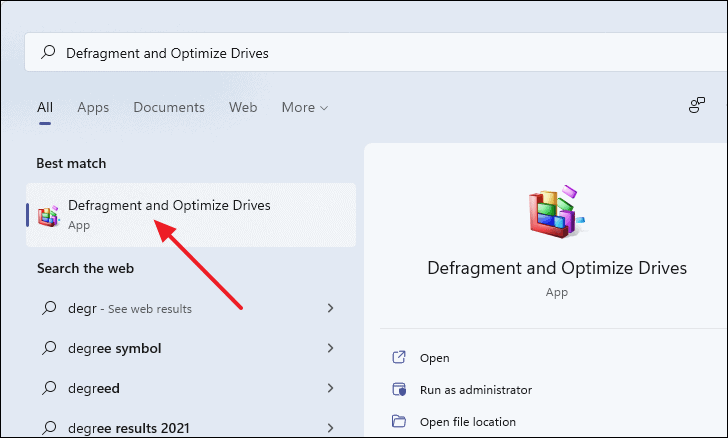The image size is (728, 438).
Task: Select the All results tab
Action: pyautogui.click(x=45, y=107)
